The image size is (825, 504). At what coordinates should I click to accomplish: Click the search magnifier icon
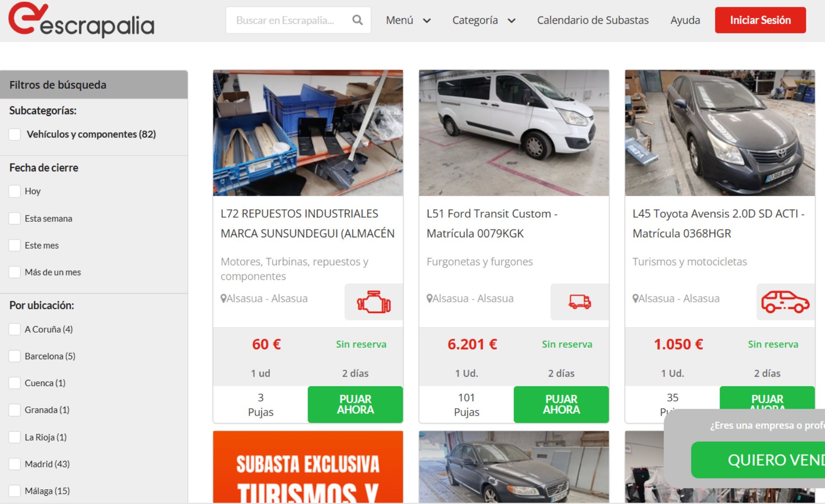tap(357, 20)
